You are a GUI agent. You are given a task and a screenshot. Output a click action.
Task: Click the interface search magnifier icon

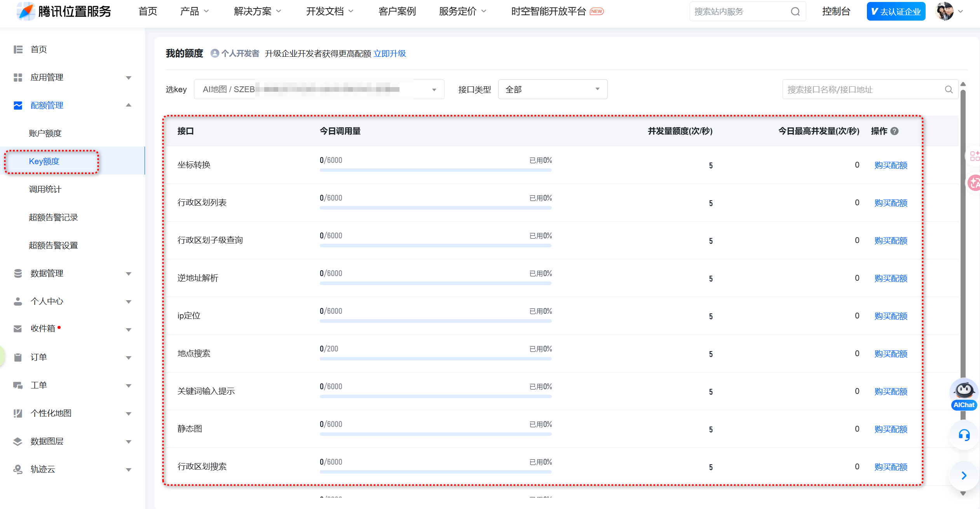point(949,89)
